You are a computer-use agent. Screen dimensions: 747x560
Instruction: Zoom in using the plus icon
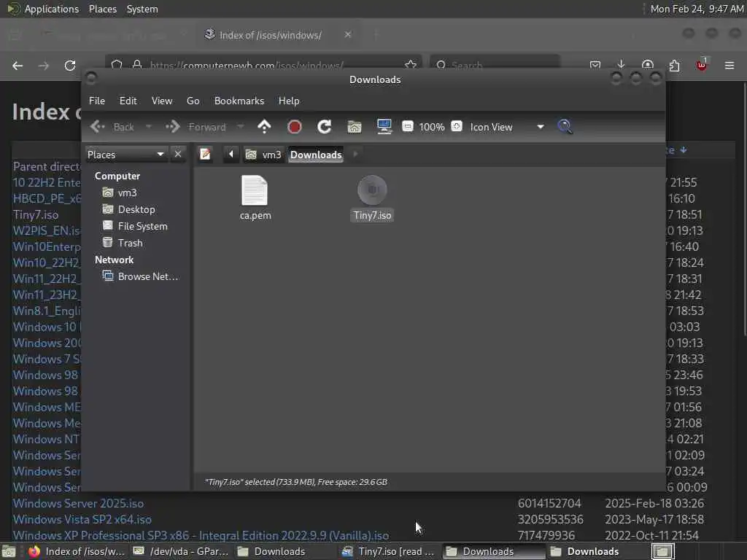(457, 126)
